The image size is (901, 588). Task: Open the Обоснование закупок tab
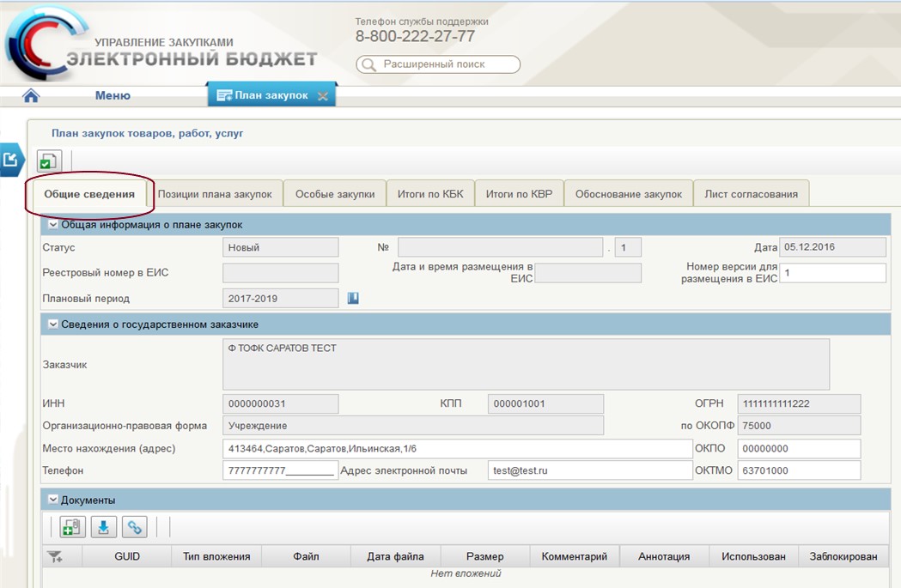(629, 194)
